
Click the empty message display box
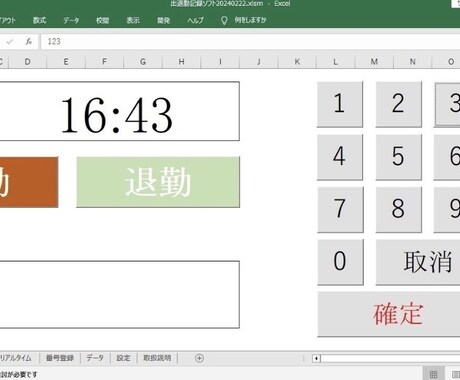119,295
